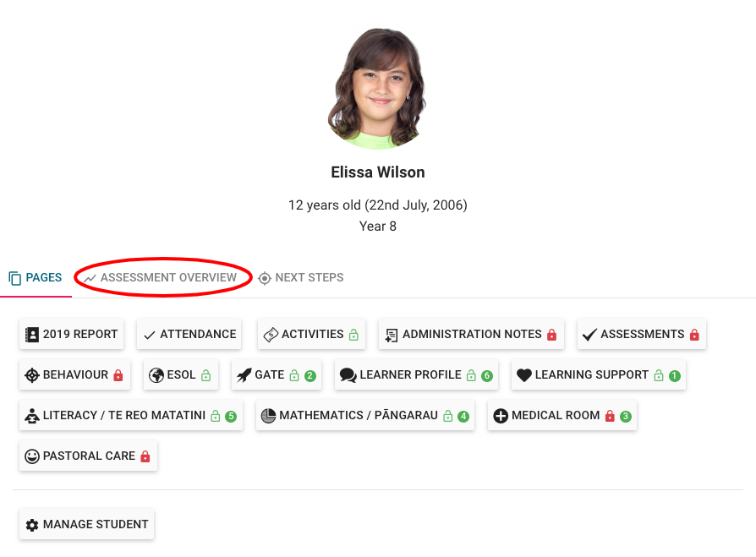Select the Pages tab
The width and height of the screenshot is (756, 557).
pyautogui.click(x=36, y=277)
